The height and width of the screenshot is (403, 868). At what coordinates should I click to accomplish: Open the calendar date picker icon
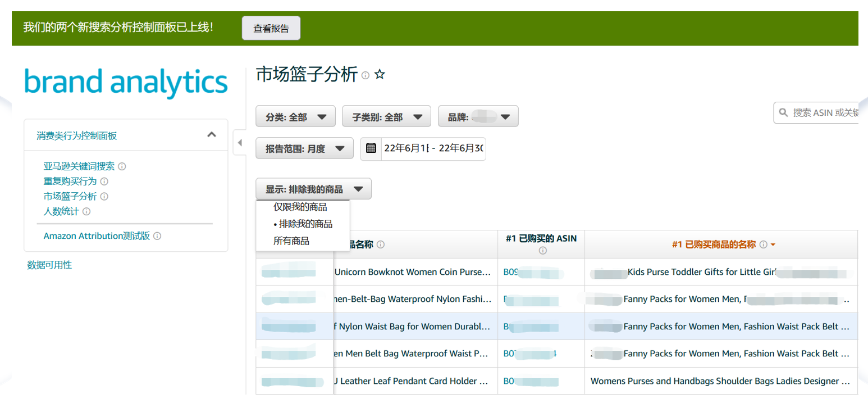372,148
